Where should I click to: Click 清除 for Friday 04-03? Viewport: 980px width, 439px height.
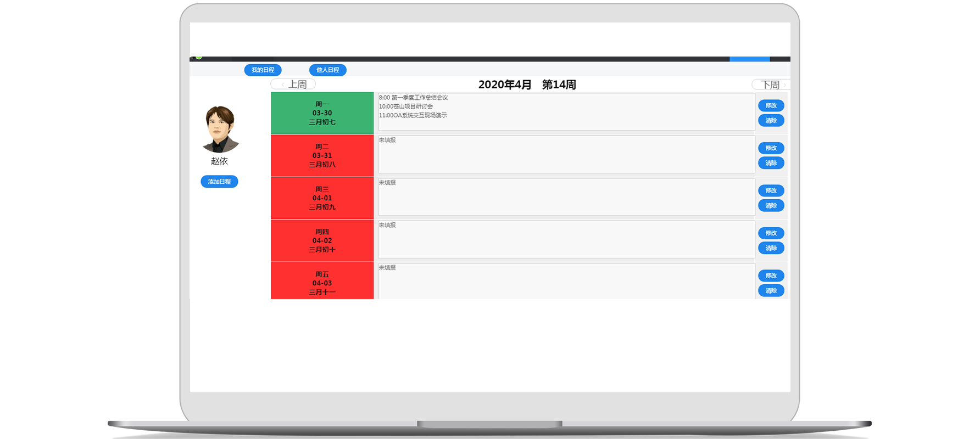(771, 290)
